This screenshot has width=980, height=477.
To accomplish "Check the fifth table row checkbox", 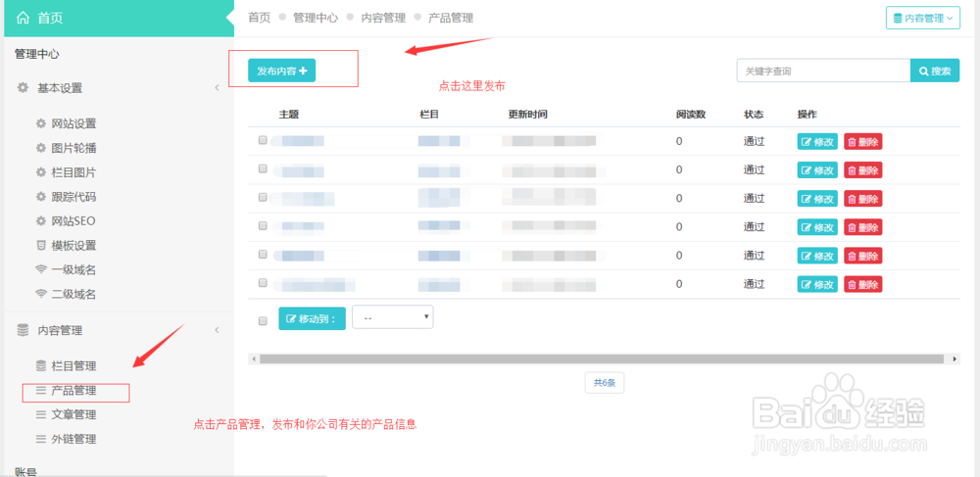I will click(x=263, y=254).
